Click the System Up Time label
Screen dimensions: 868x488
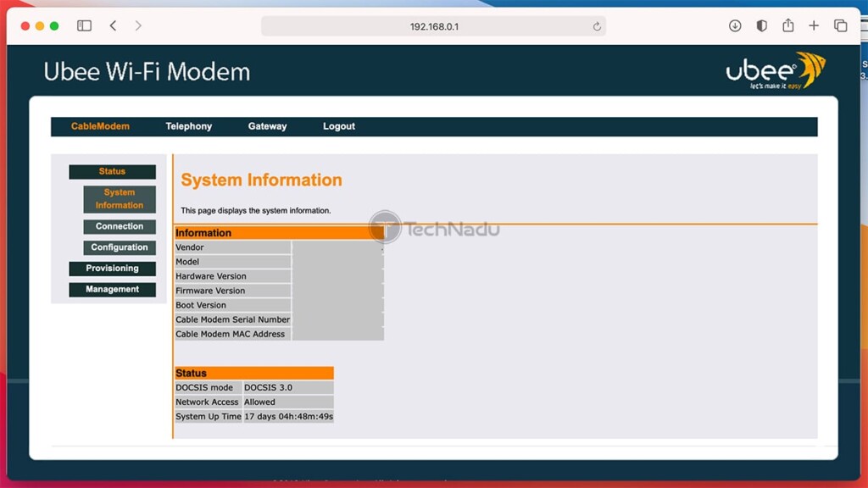(x=209, y=416)
